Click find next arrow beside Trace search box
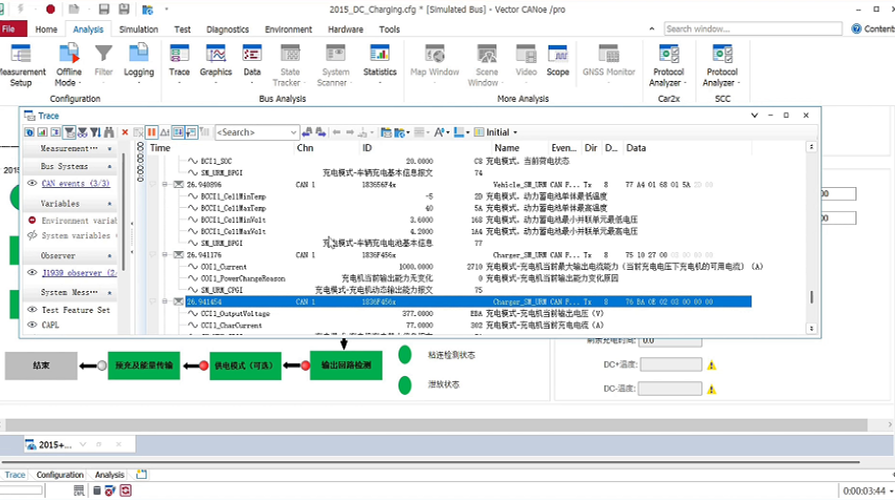The height and width of the screenshot is (500, 895). 320,132
